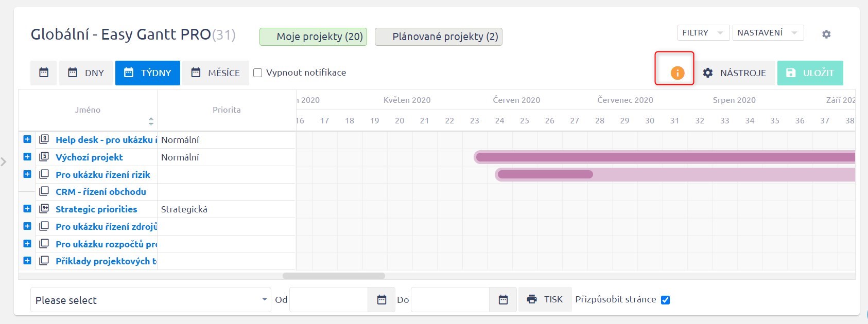
Task: Switch the Gantt zoom to TÝDNY
Action: 148,73
